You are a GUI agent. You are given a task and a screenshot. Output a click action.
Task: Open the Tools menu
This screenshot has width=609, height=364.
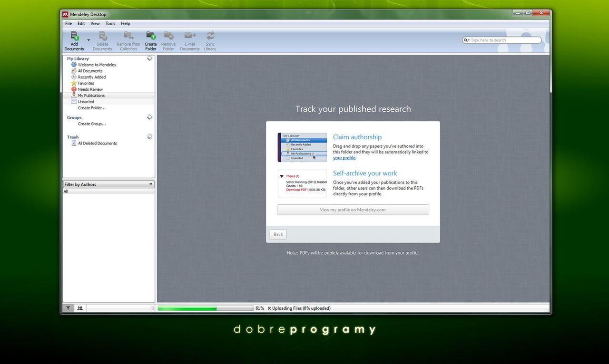tap(110, 23)
